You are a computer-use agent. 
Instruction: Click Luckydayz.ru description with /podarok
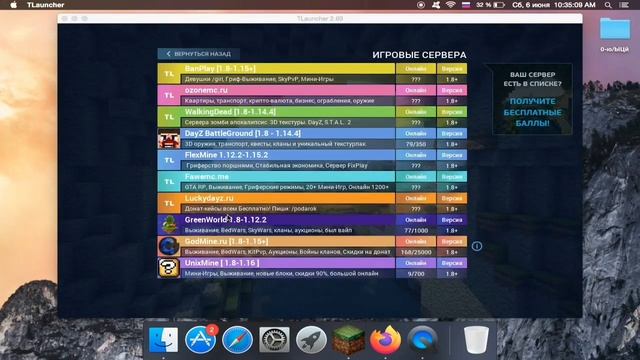pos(251,209)
